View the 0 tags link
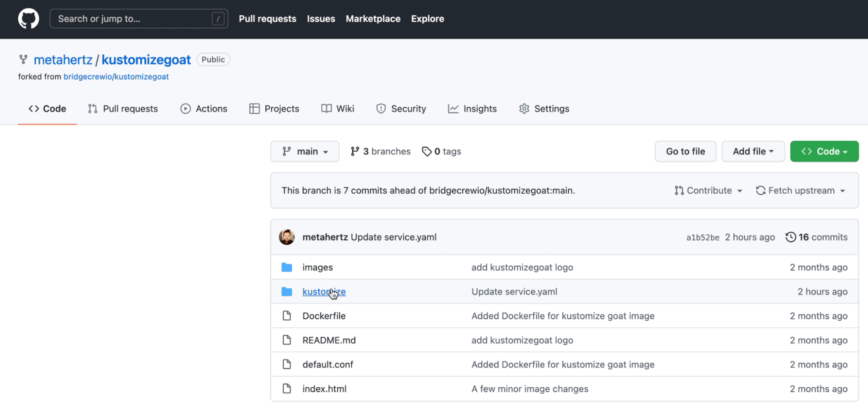Image resolution: width=868 pixels, height=409 pixels. (442, 151)
